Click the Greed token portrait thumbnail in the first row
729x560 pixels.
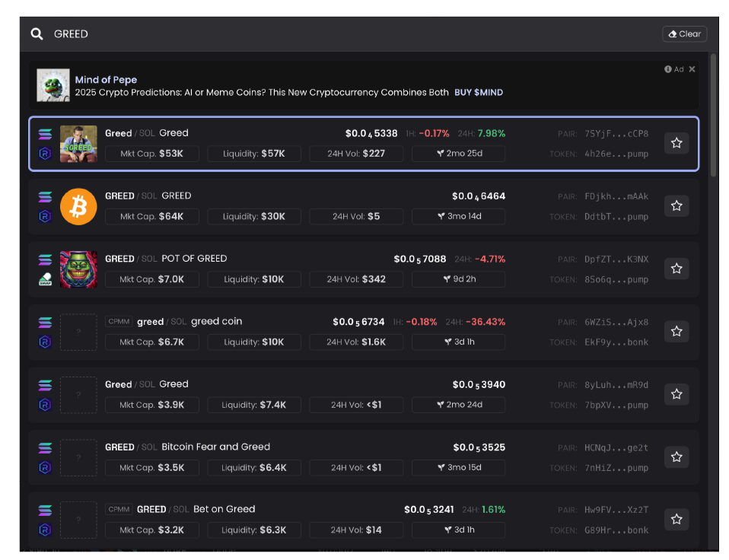[78, 143]
